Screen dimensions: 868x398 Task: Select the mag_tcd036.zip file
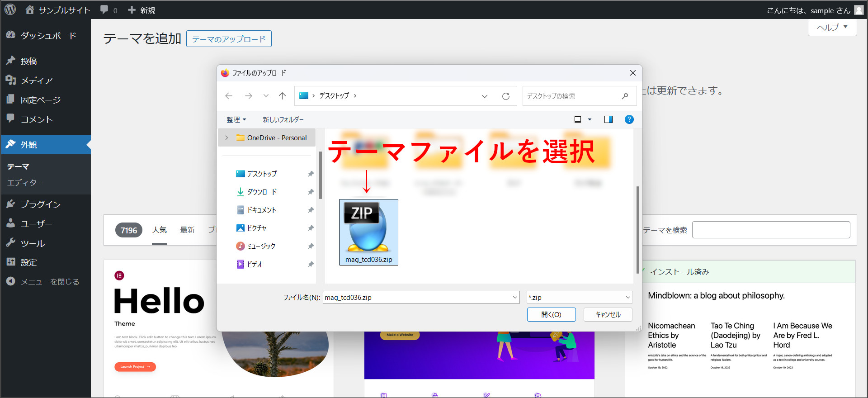pos(368,232)
